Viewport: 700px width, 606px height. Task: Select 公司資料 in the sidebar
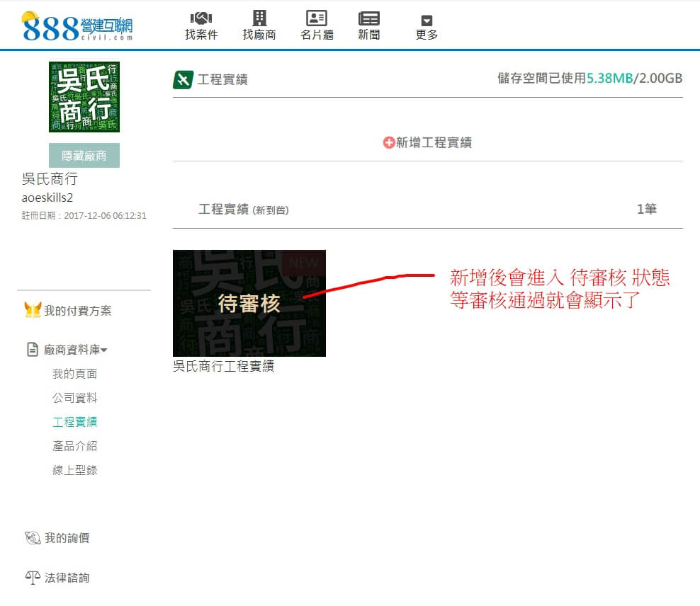[74, 398]
